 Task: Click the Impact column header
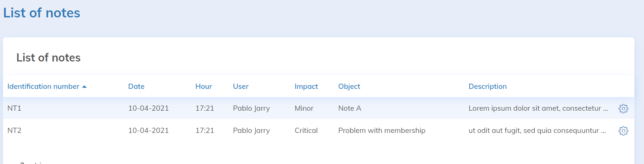(x=306, y=86)
